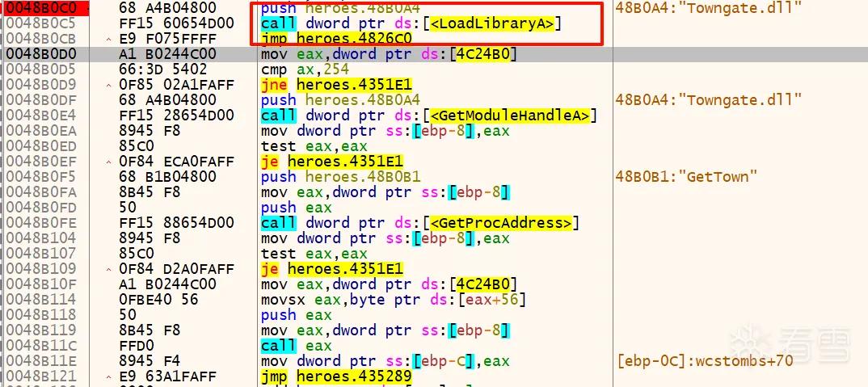Click the call eax instruction

(296, 346)
